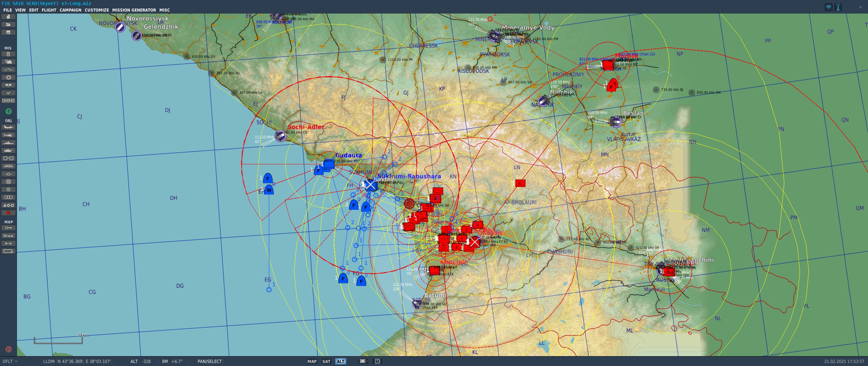This screenshot has width=868, height=366.
Task: Click the green fly mission arrow
Action: pos(8,111)
